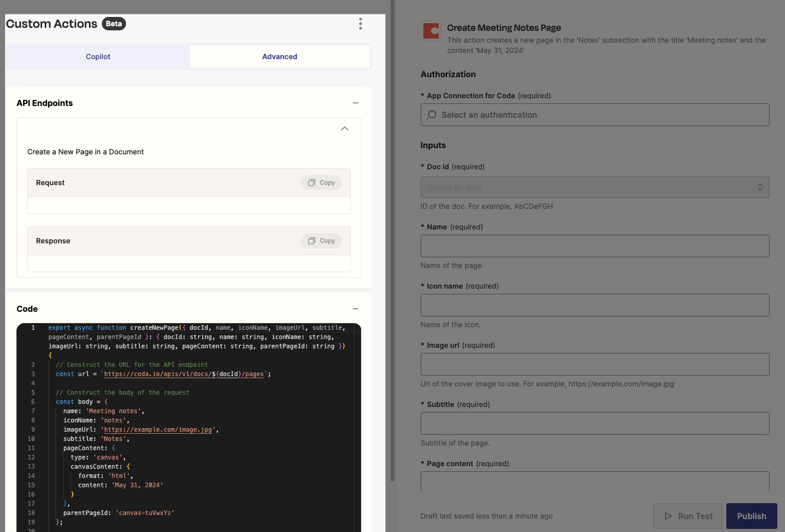Click the Image url input field

click(595, 364)
